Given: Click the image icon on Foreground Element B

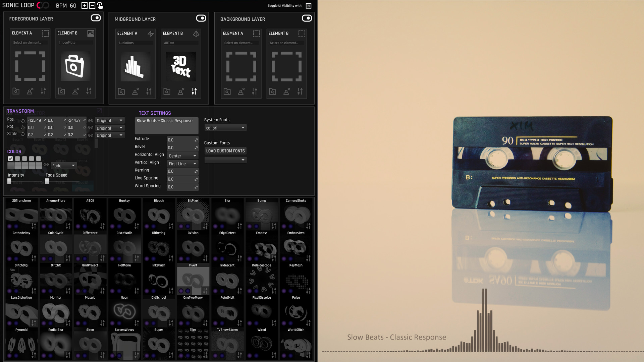Looking at the screenshot, I should coord(91,33).
